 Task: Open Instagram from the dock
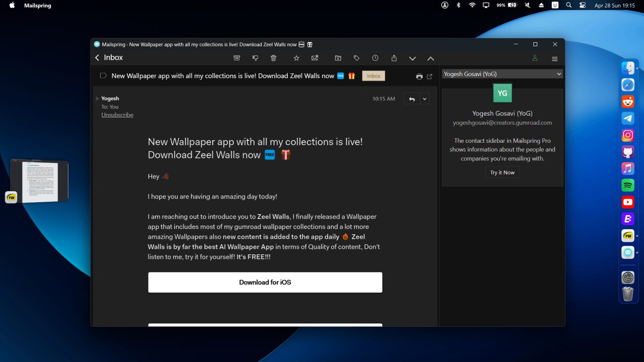click(628, 135)
